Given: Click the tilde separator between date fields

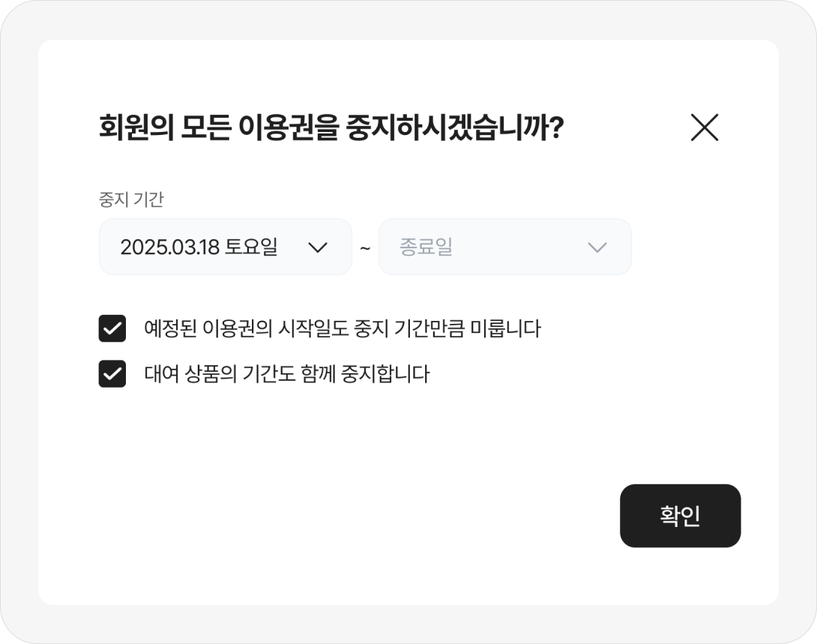Looking at the screenshot, I should point(365,247).
